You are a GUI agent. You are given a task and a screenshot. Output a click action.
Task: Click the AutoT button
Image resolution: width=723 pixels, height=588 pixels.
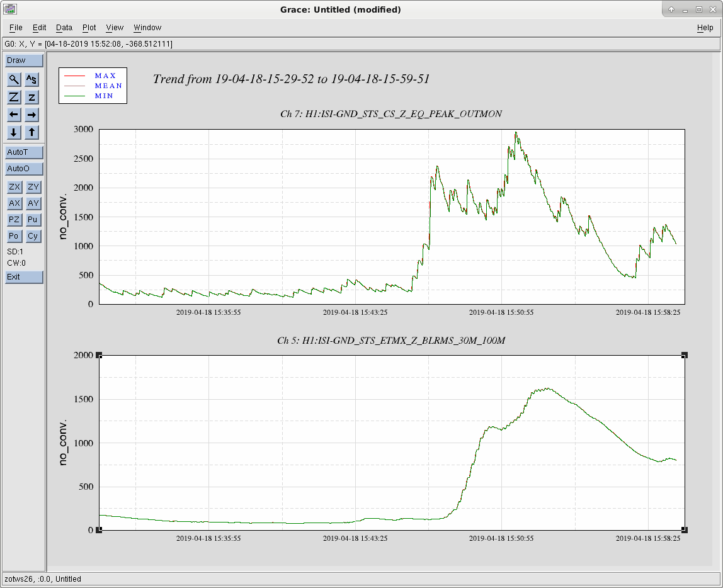pos(24,152)
